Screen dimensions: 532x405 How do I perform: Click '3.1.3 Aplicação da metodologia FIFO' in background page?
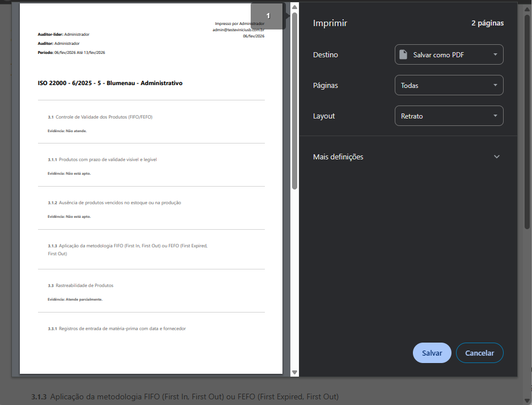tap(185, 396)
